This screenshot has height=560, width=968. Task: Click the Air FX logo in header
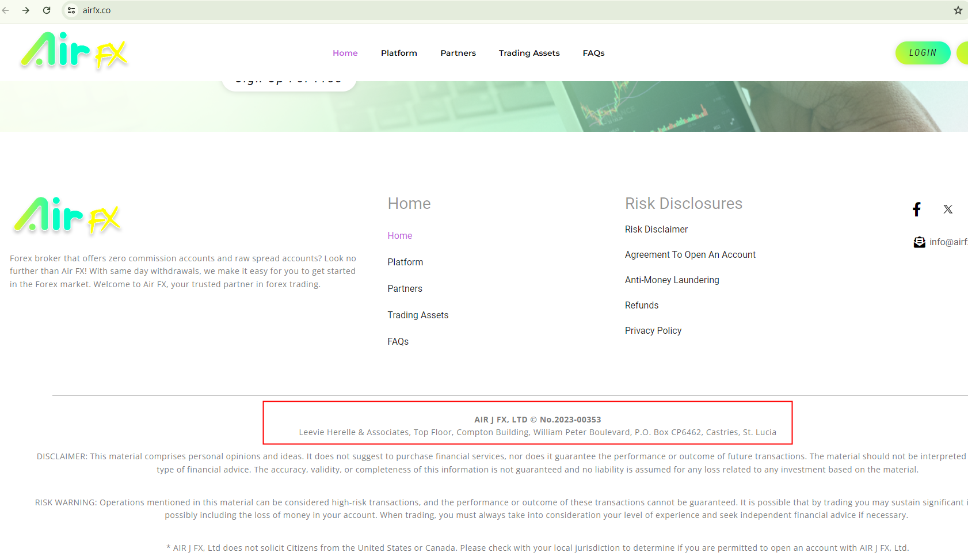(x=74, y=51)
